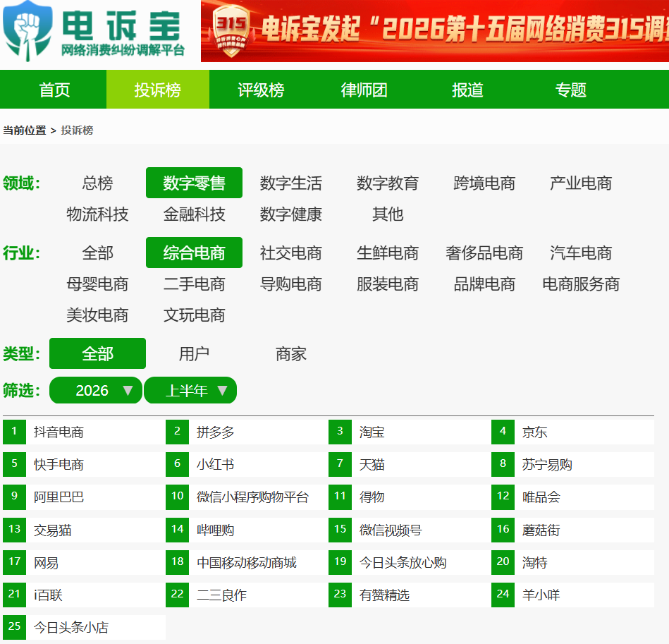Open the 315 survey red banner
This screenshot has height=644, width=669.
click(435, 31)
